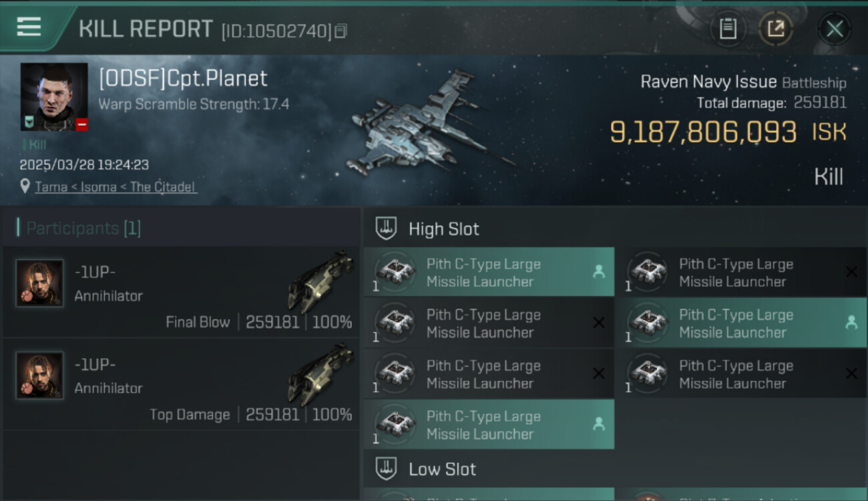Click Cpt.Planet's character portrait
The image size is (868, 501).
click(x=54, y=96)
